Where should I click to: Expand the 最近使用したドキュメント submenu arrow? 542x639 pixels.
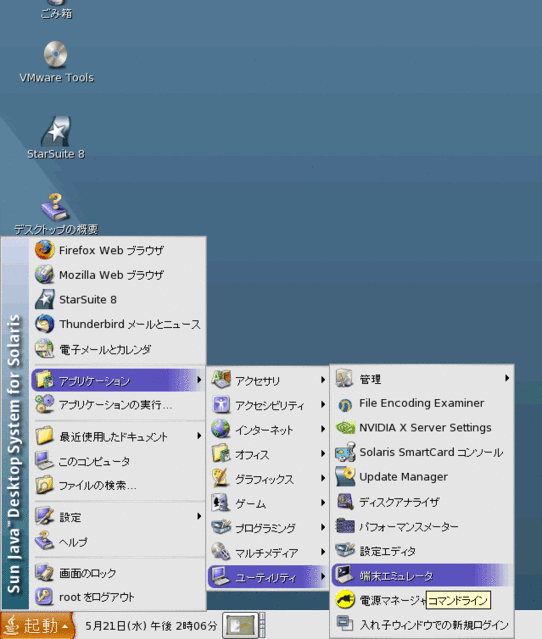(199, 436)
